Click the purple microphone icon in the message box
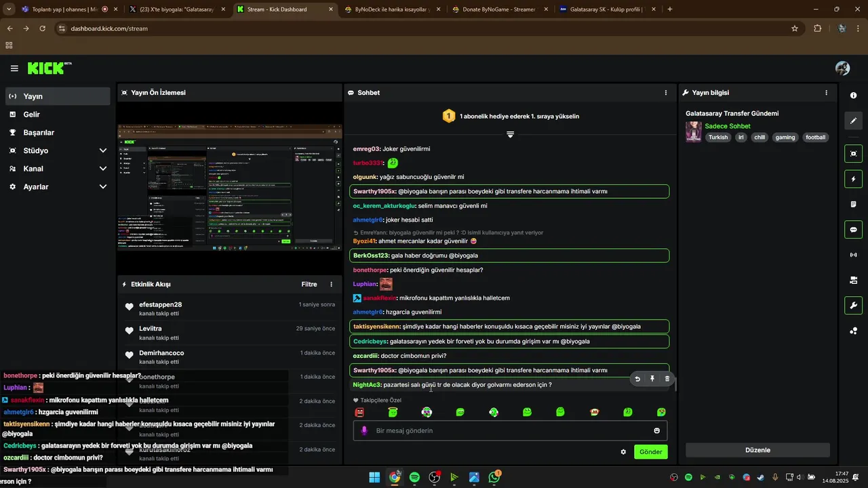The width and height of the screenshot is (868, 488). point(364,430)
